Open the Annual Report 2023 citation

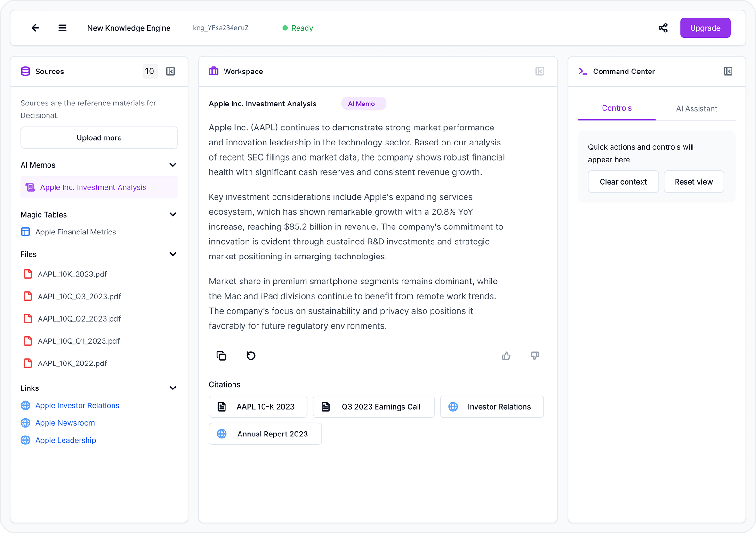(x=265, y=434)
